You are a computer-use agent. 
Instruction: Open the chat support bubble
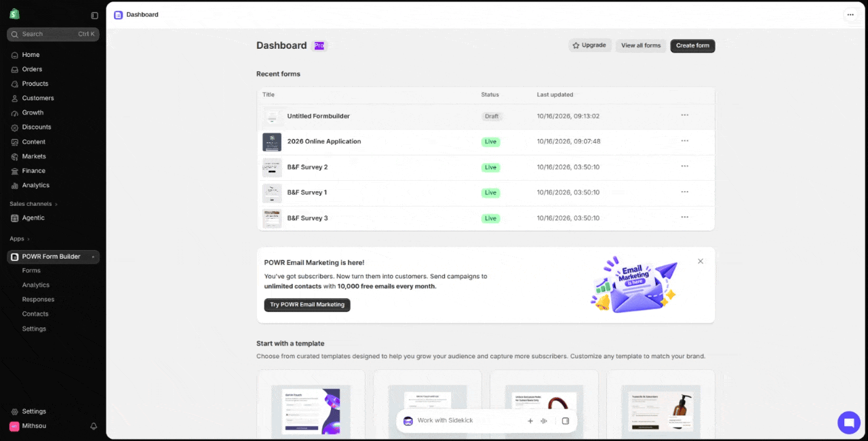848,423
